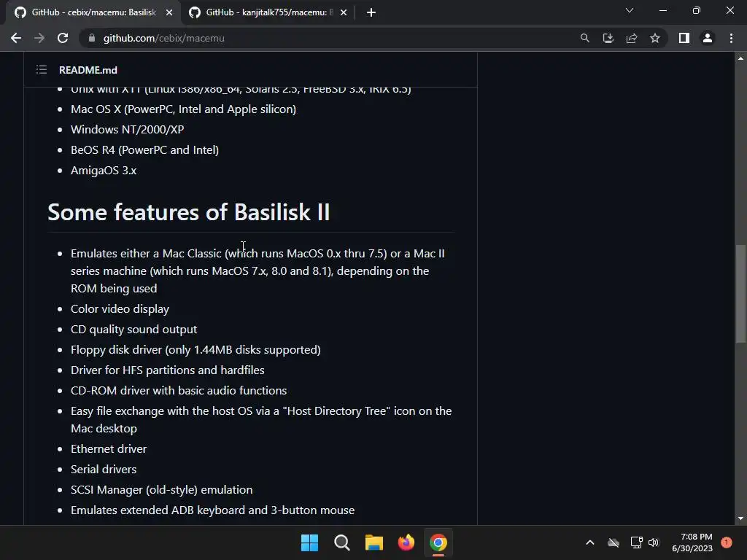Launch Firefox from the taskbar
747x560 pixels.
click(x=406, y=542)
